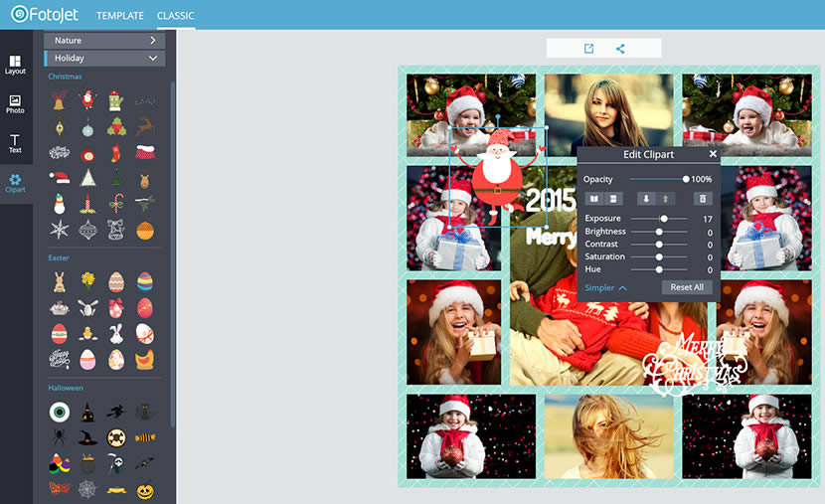This screenshot has width=825, height=504.
Task: Delete clipart with trash icon
Action: tap(703, 199)
